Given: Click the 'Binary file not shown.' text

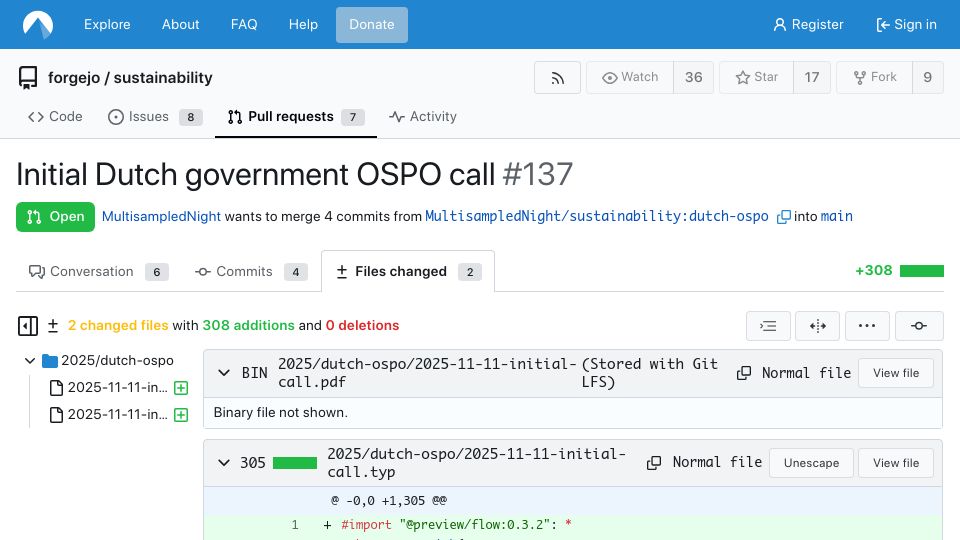Looking at the screenshot, I should 280,413.
